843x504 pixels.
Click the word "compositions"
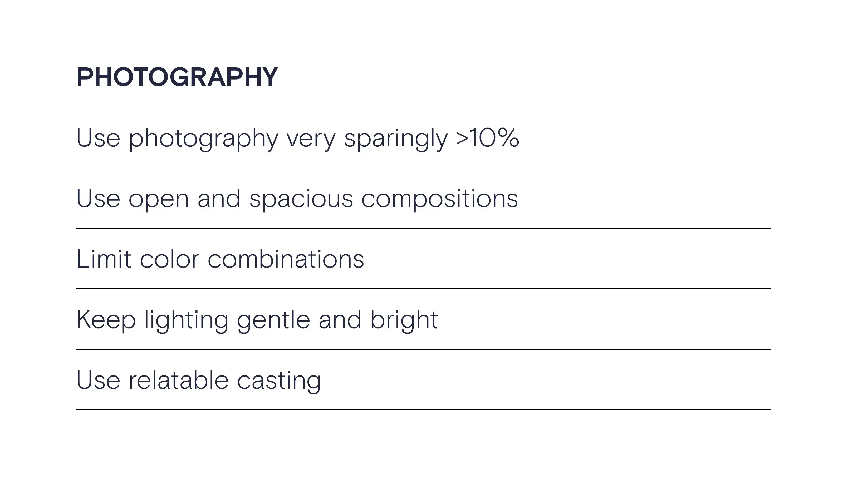439,199
